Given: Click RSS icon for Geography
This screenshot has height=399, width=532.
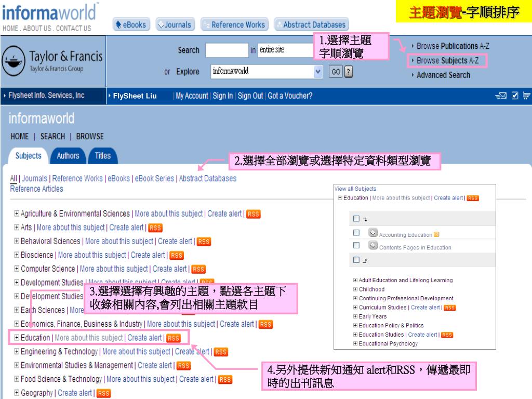Looking at the screenshot, I should (103, 394).
